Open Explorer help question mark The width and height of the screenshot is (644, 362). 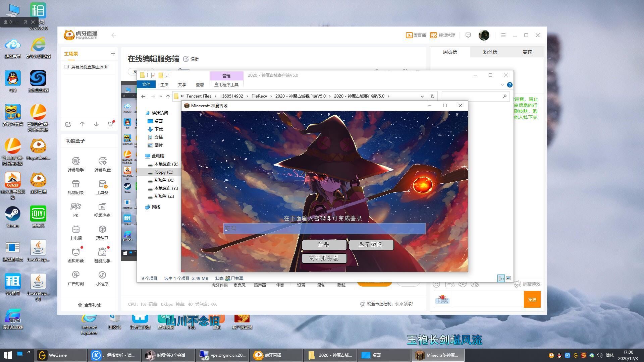(x=509, y=85)
